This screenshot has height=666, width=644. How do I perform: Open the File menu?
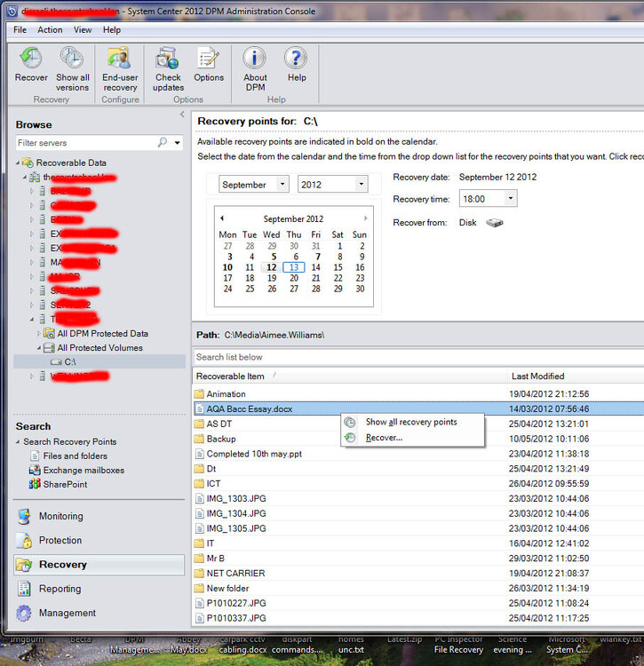coord(20,29)
